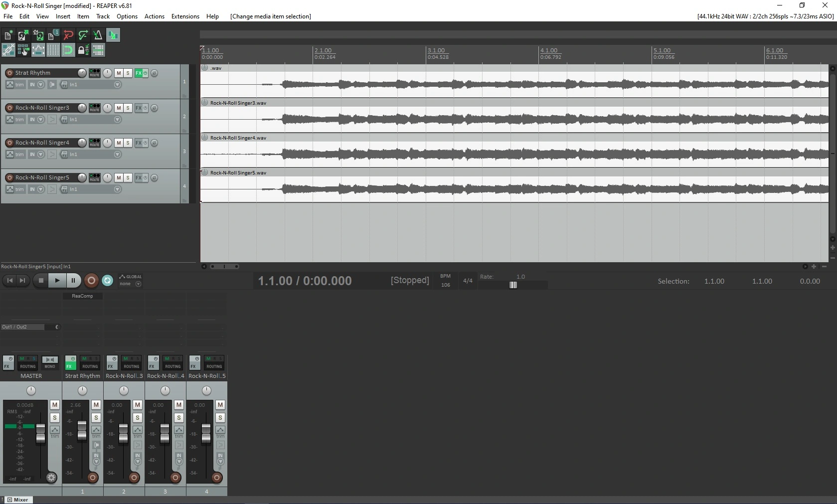This screenshot has width=837, height=504.
Task: Adjust MASTER volume fader
Action: point(41,434)
